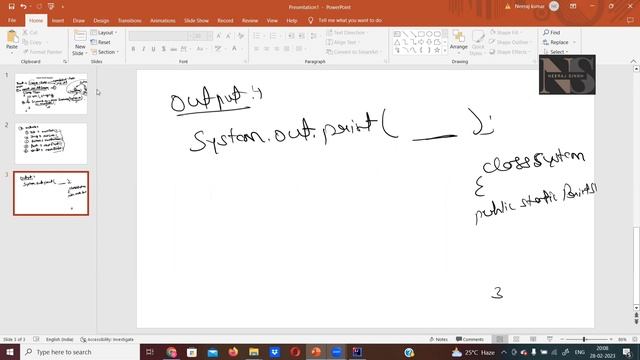Open Customize Quick Access Toolbar dropdown

(x=62, y=7)
